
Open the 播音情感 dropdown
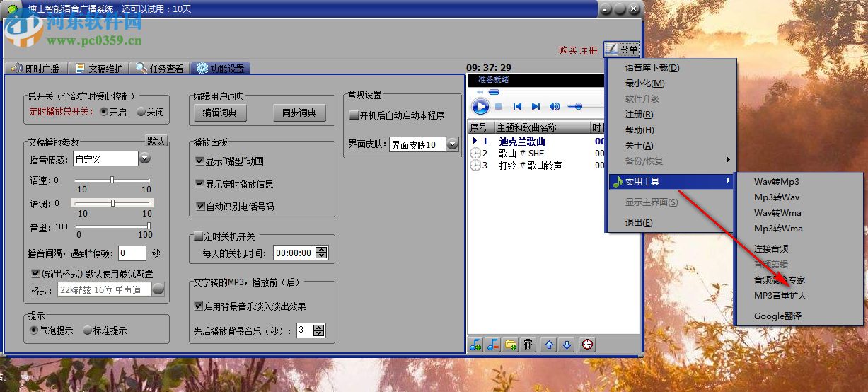click(x=145, y=159)
